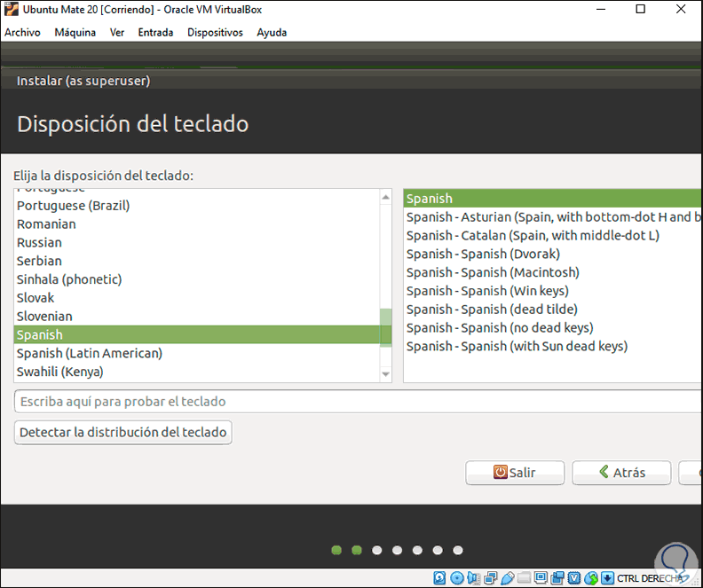This screenshot has width=703, height=588.
Task: Select Sinhala (phonetic) layout
Action: click(x=197, y=279)
